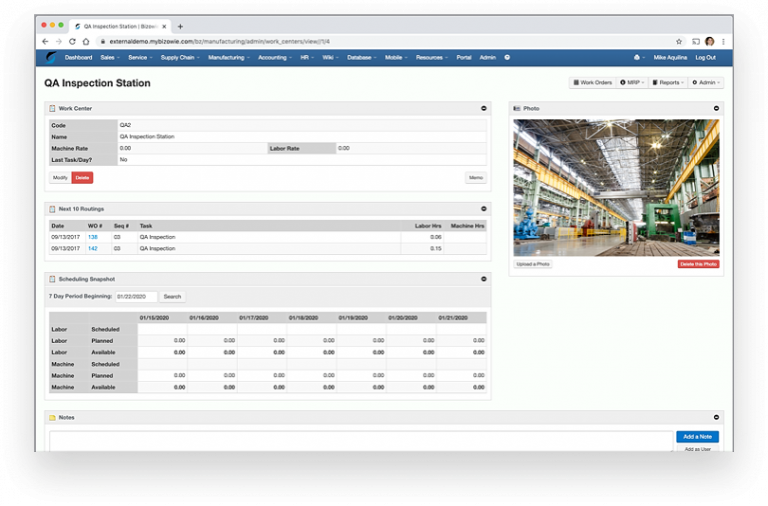768x506 pixels.
Task: Open the browser three-dot menu
Action: pos(723,42)
